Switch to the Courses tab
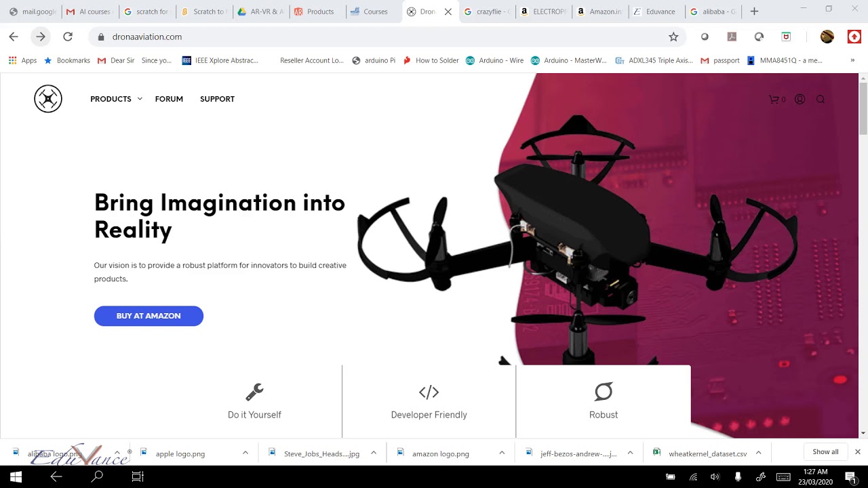 pos(374,12)
